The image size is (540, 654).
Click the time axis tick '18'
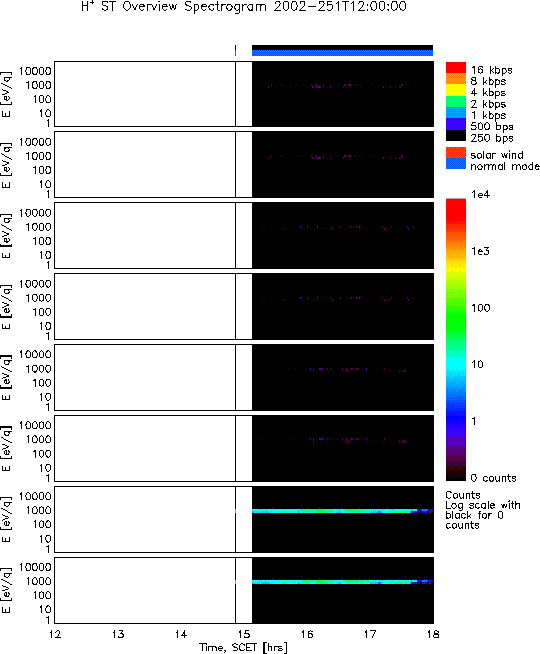tap(433, 634)
